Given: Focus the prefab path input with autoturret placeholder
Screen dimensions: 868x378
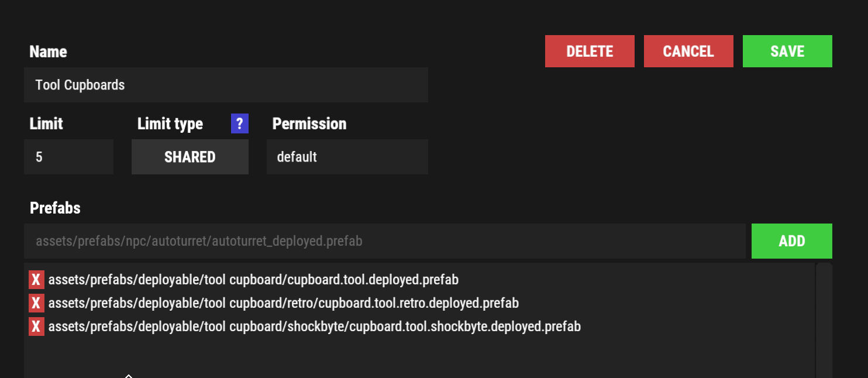Looking at the screenshot, I should click(x=385, y=241).
